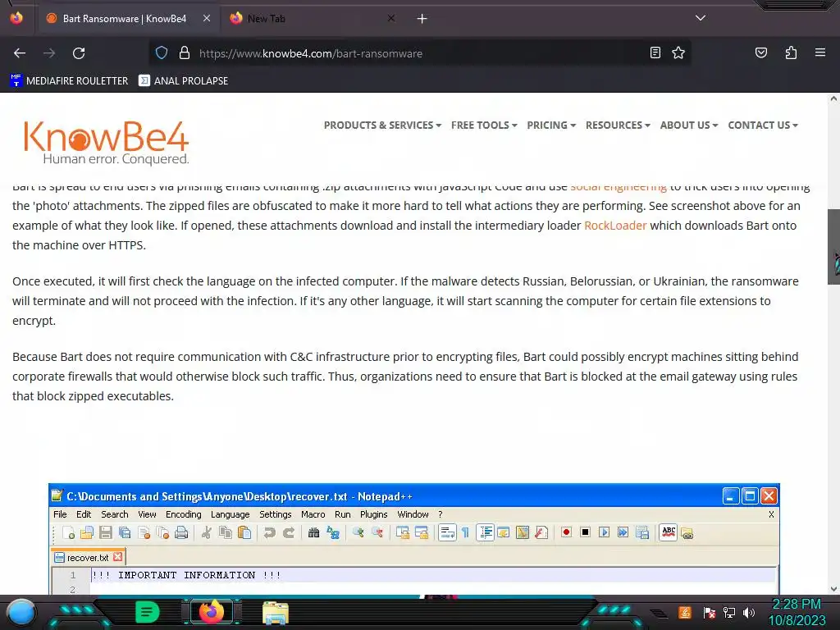Screen dimensions: 840x630
Task: Expand the About Us menu
Action: click(689, 125)
